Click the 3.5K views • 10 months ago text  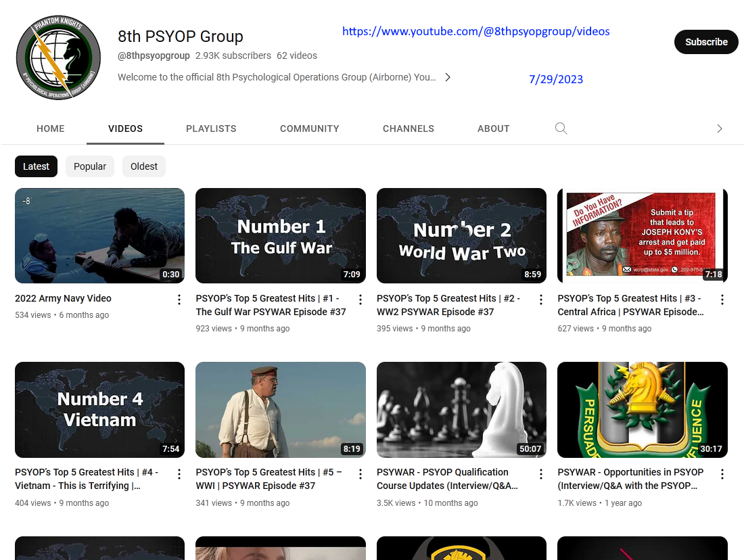[427, 503]
